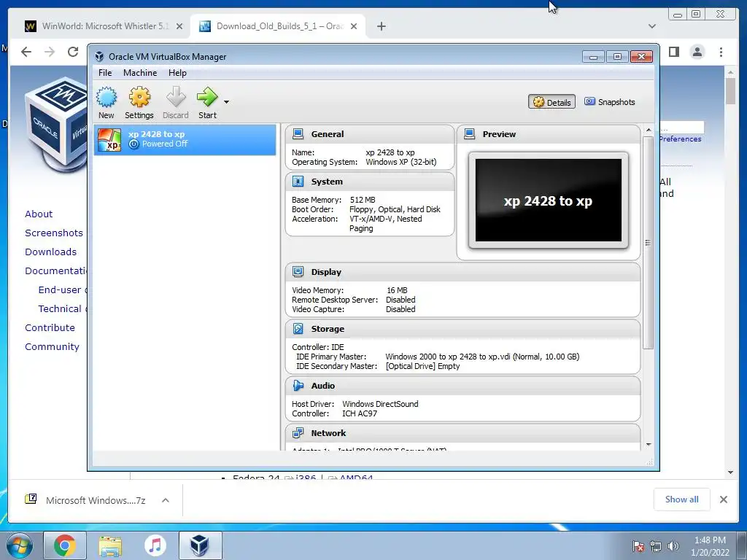Switch to Snapshots view

pyautogui.click(x=610, y=102)
